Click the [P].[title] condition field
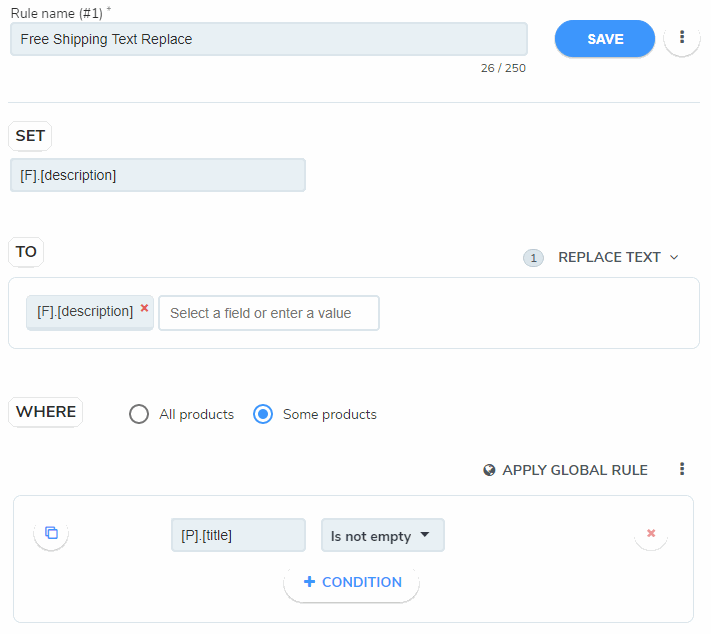The height and width of the screenshot is (634, 711). pyautogui.click(x=238, y=535)
